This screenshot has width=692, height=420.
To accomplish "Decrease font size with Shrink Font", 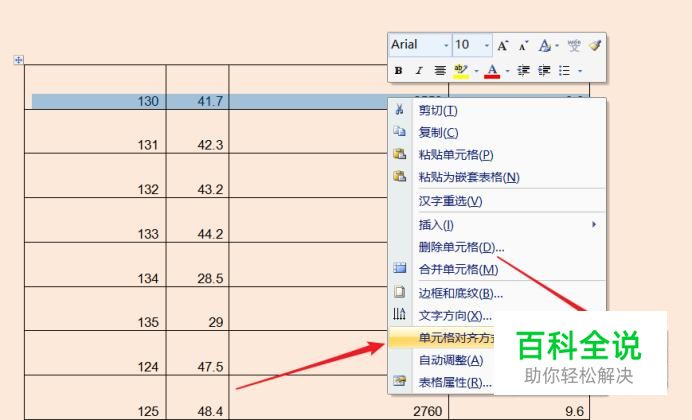I will (523, 45).
